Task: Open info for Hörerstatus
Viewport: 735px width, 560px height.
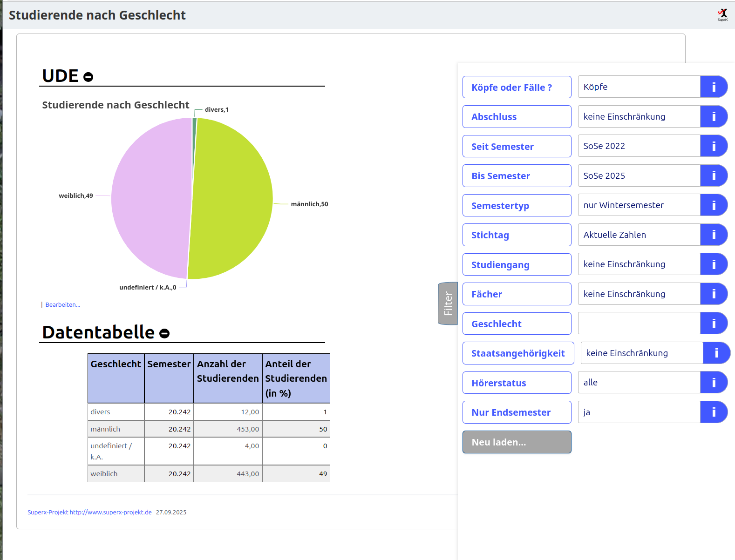Action: tap(713, 383)
